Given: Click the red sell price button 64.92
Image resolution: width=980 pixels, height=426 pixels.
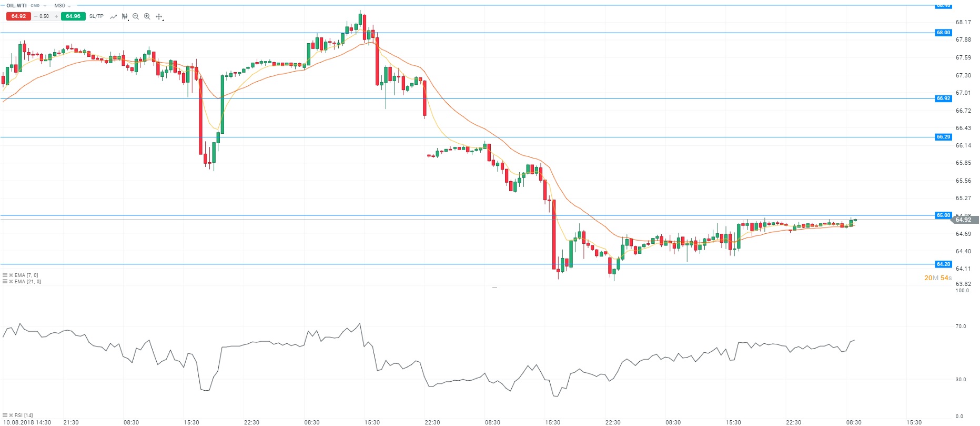Looking at the screenshot, I should [18, 16].
